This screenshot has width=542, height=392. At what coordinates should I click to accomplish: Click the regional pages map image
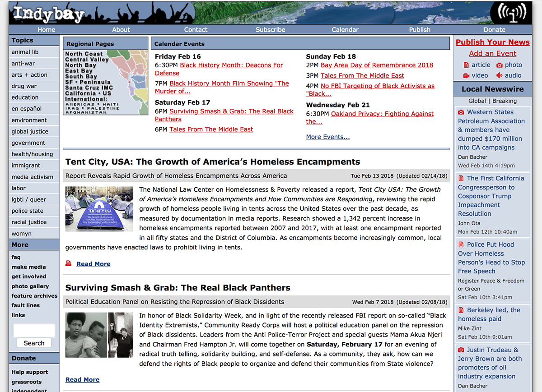click(106, 83)
